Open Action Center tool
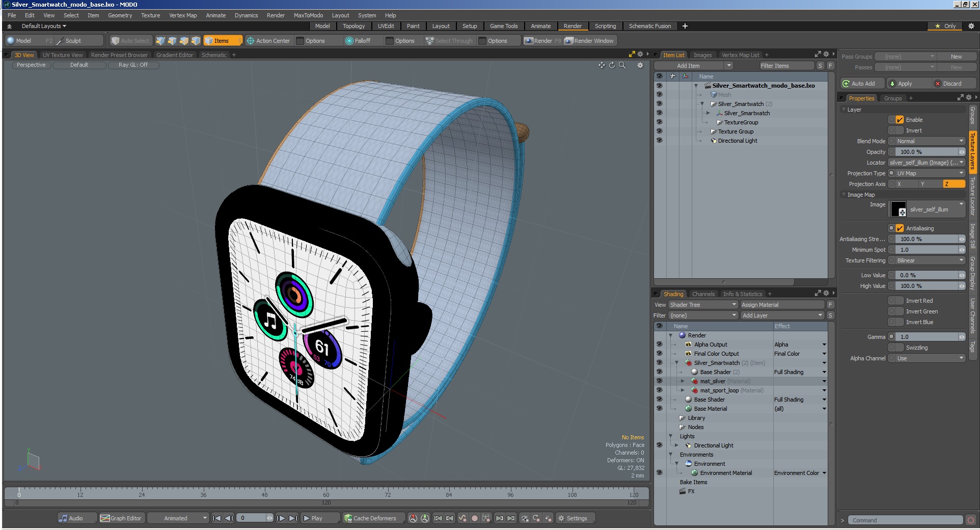Image resolution: width=980 pixels, height=530 pixels. (268, 41)
